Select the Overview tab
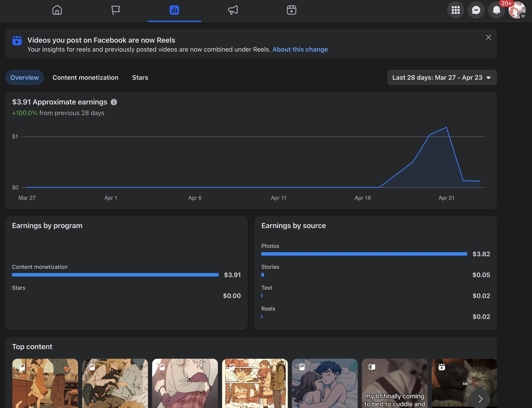Image resolution: width=532 pixels, height=408 pixels. [x=24, y=77]
